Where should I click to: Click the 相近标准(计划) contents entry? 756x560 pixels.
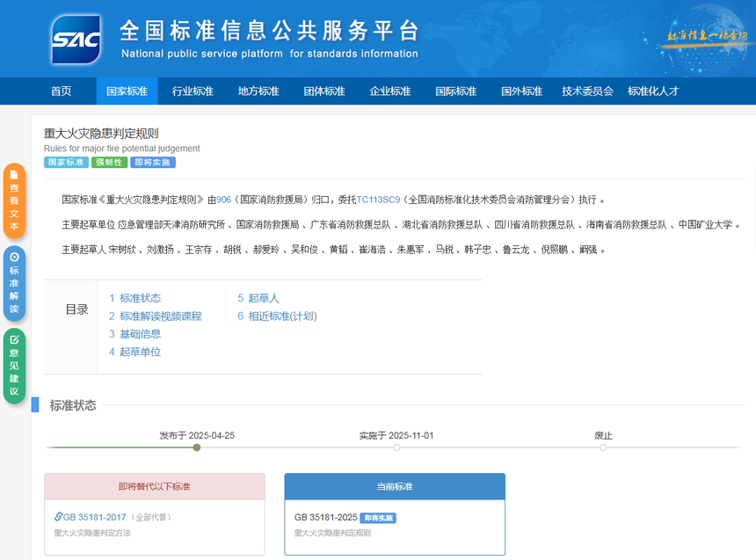(x=277, y=316)
